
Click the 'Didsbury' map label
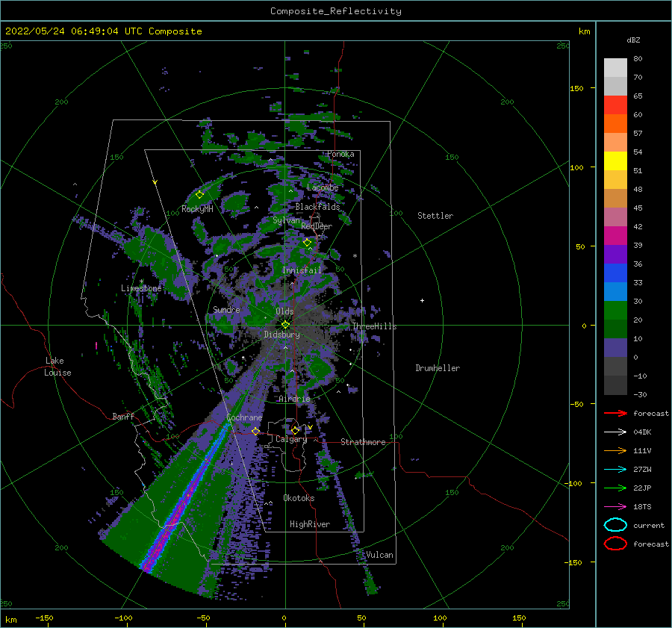281,335
